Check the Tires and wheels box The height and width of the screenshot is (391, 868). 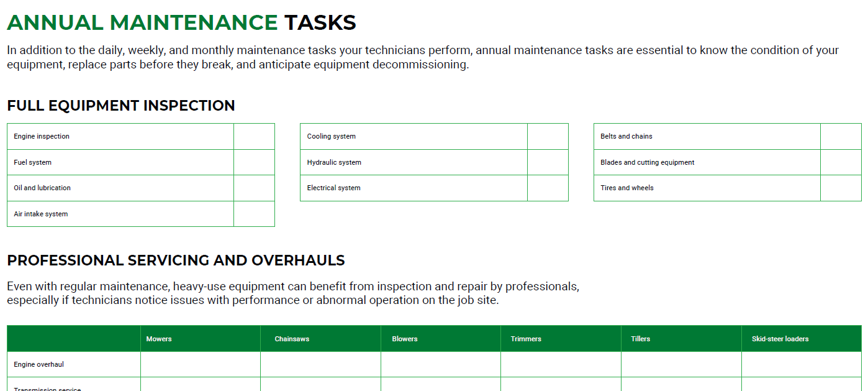coord(841,188)
